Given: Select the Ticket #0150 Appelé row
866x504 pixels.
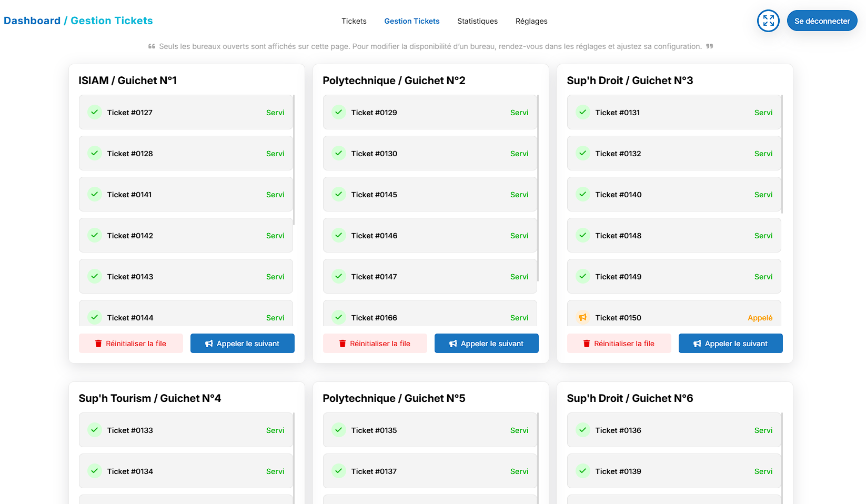Looking at the screenshot, I should pos(673,316).
